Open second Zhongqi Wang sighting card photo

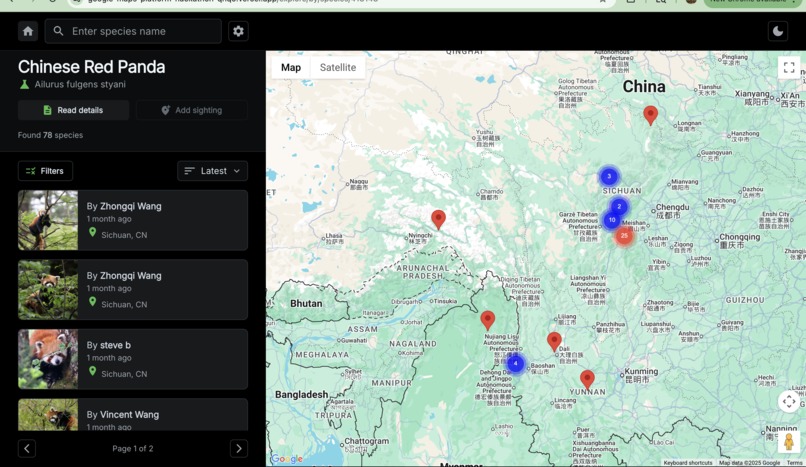point(48,290)
